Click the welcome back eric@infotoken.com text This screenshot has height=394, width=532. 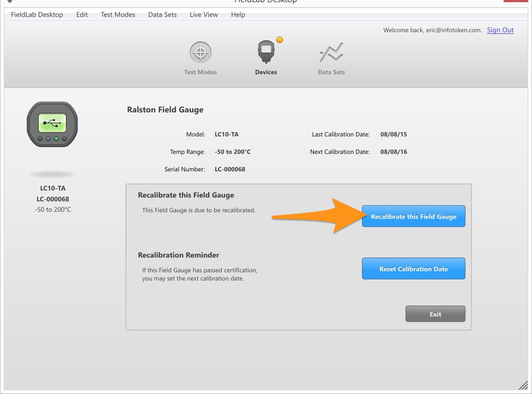point(432,30)
